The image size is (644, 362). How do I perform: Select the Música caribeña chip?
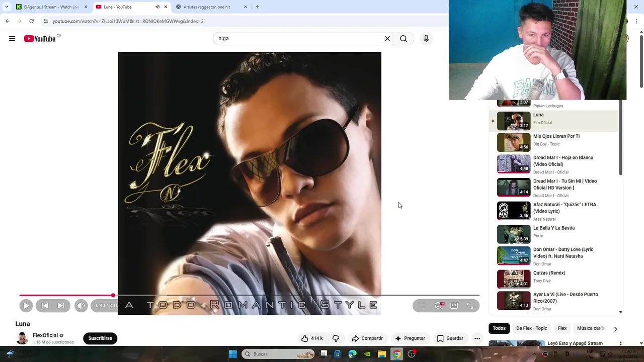pos(591,328)
